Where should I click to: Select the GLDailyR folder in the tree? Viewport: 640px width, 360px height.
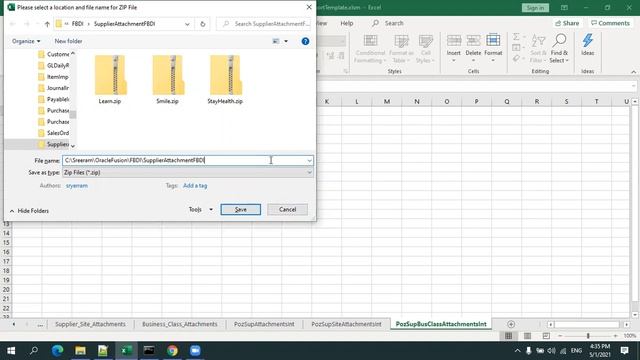click(53, 65)
